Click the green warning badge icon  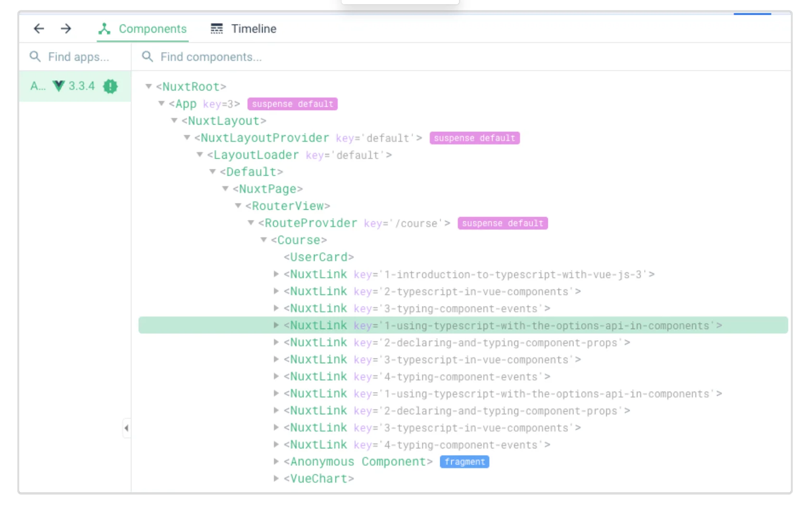coord(110,87)
